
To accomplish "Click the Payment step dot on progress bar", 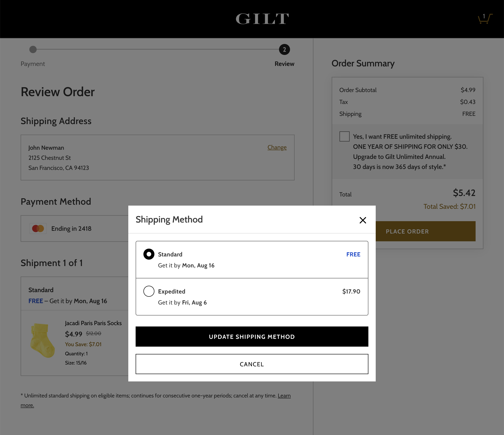I will pyautogui.click(x=33, y=49).
